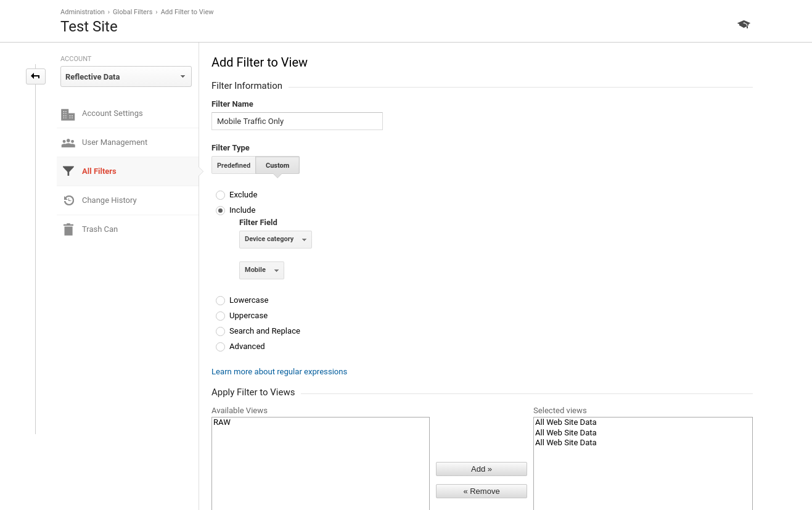The width and height of the screenshot is (812, 510).
Task: Expand the Device category filter field dropdown
Action: tap(276, 239)
